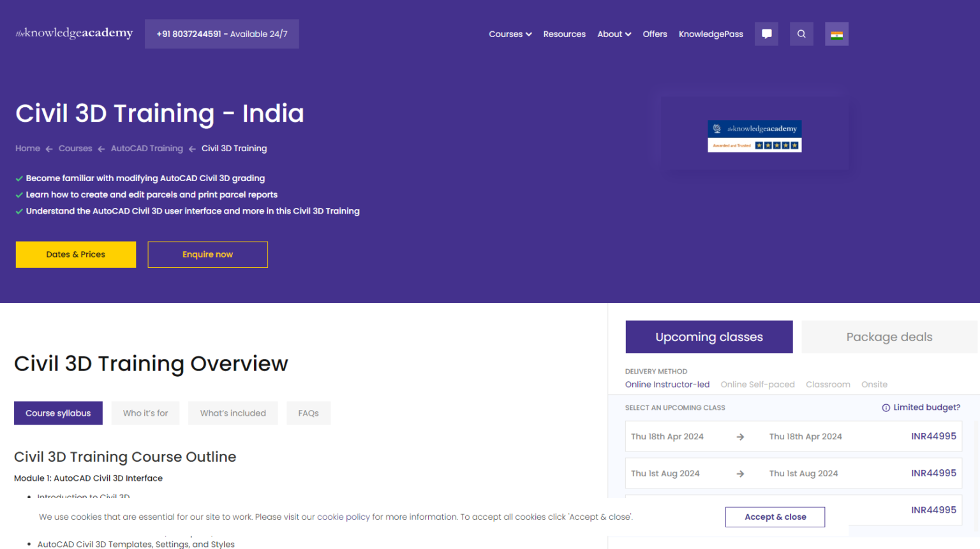Select the India flag country icon
Viewport: 980px width, 549px height.
(x=836, y=34)
